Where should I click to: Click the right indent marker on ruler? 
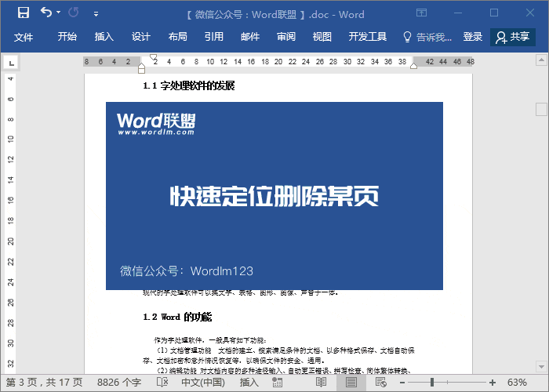pos(413,66)
